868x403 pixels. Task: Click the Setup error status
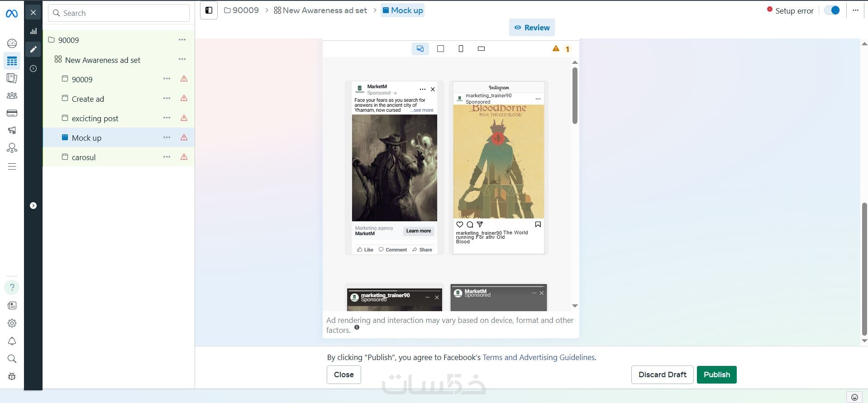pyautogui.click(x=790, y=10)
